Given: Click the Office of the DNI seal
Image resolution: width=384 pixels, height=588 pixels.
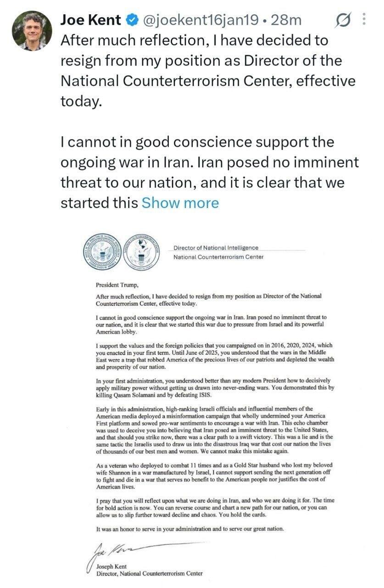Looking at the screenshot, I should (103, 252).
